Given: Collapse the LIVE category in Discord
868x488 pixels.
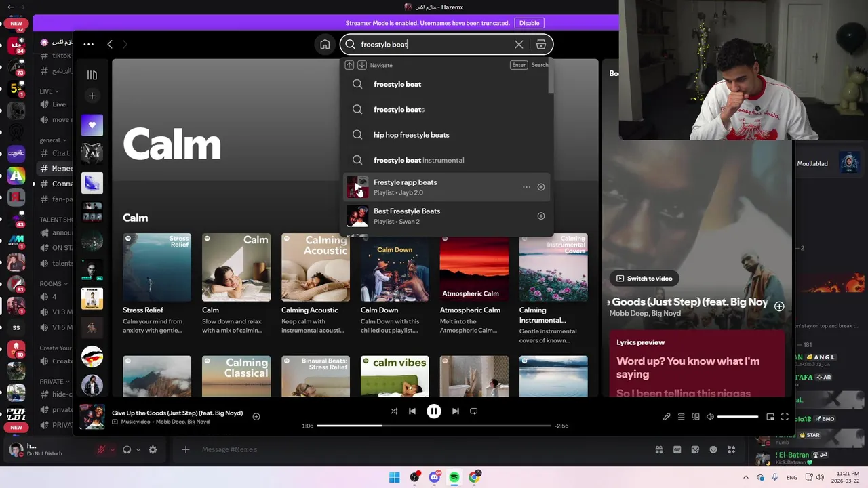Looking at the screenshot, I should click(x=50, y=91).
